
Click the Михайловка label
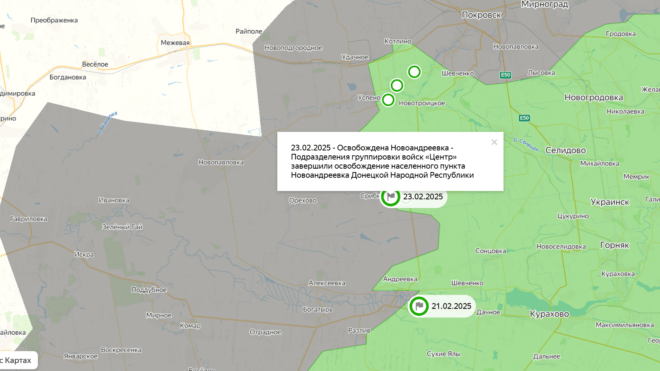pos(599,163)
